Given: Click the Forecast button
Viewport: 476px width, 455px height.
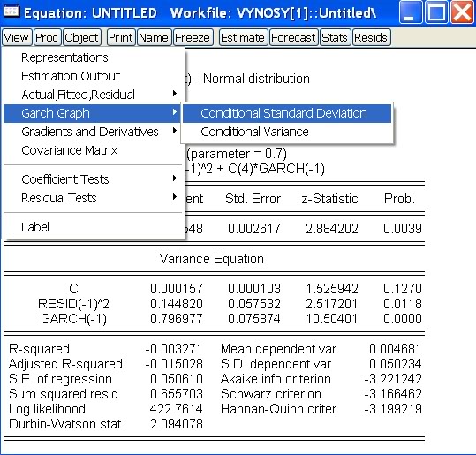Looking at the screenshot, I should (x=293, y=37).
